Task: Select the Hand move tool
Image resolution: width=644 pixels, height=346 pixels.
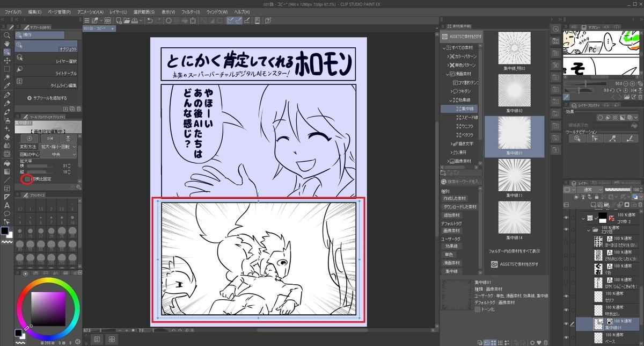Action: (x=6, y=43)
